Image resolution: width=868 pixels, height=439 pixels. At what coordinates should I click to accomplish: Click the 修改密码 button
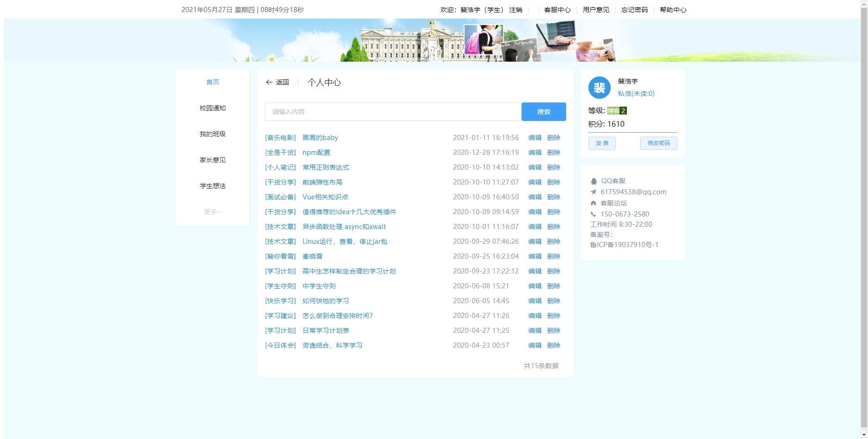pyautogui.click(x=659, y=143)
